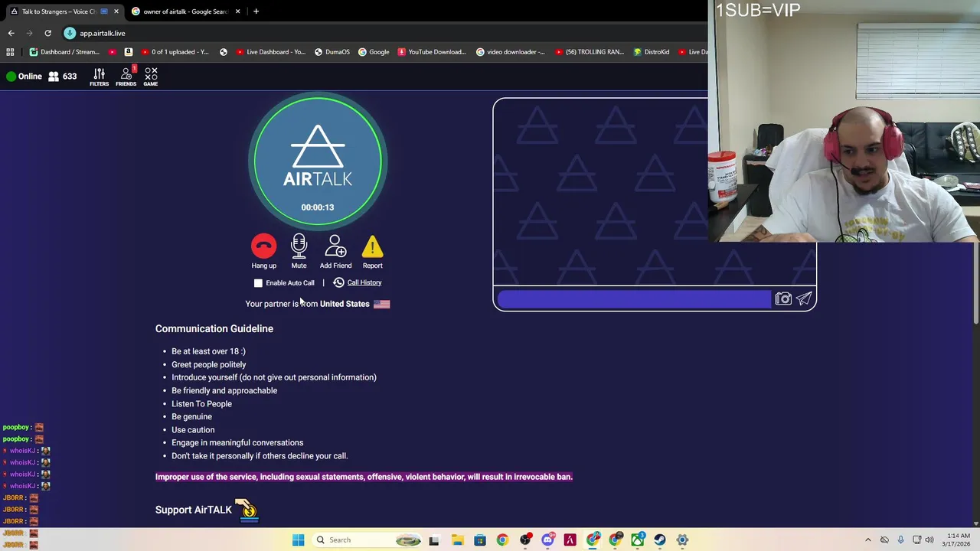
Task: Open 'Live Dashboard - Yo...' bookmark
Action: coord(270,52)
